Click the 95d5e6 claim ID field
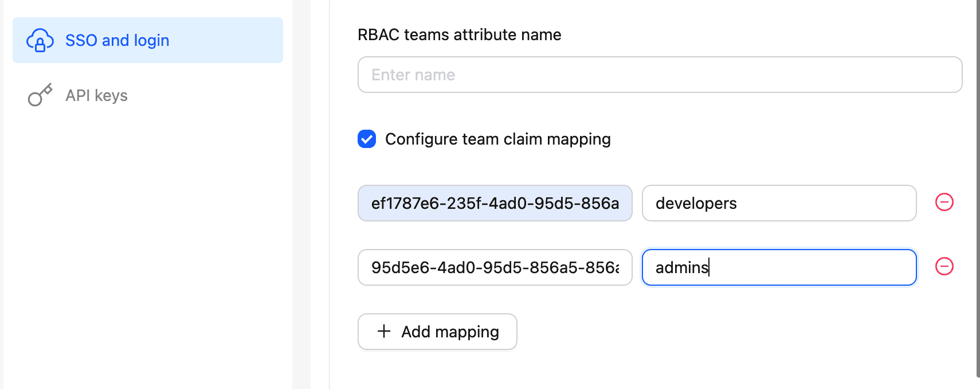980x389 pixels. [x=495, y=267]
